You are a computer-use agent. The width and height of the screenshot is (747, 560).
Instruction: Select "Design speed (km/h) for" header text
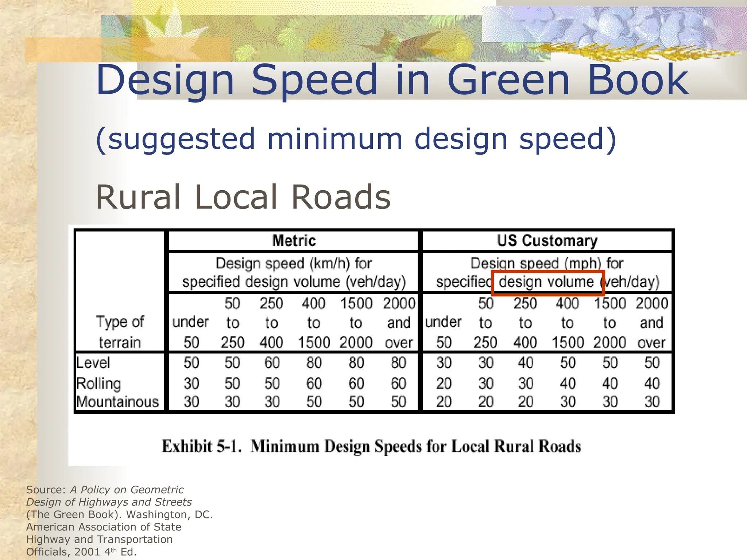click(294, 263)
